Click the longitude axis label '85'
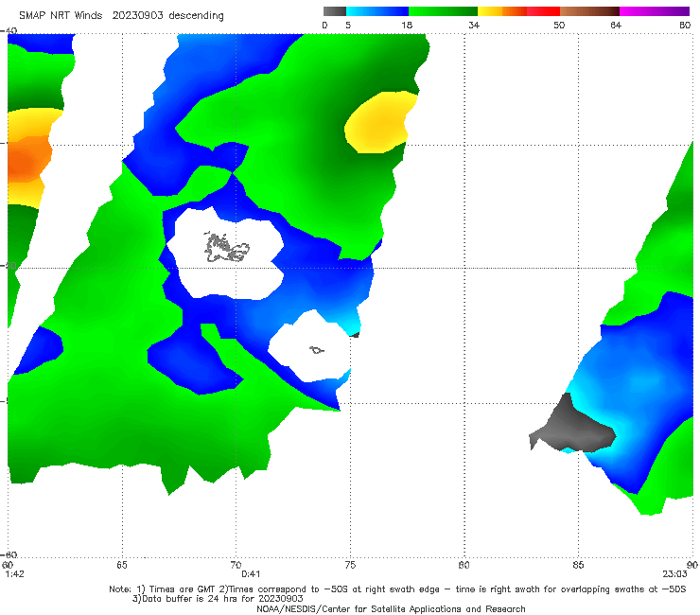 pos(578,565)
